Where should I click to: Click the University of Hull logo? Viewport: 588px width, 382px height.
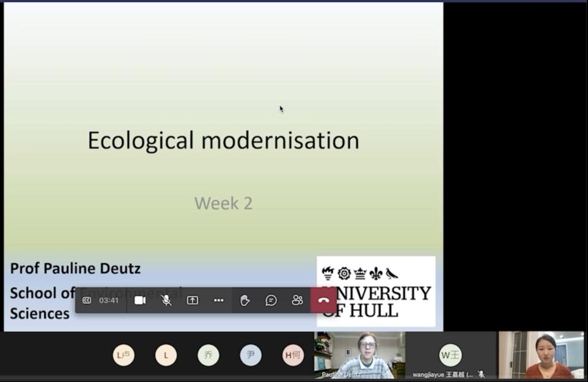click(376, 292)
